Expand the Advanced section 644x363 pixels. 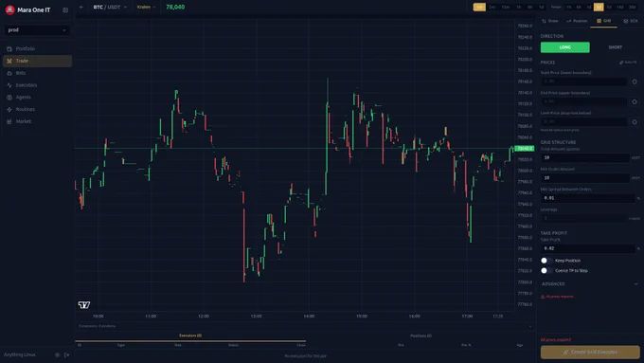tap(590, 283)
